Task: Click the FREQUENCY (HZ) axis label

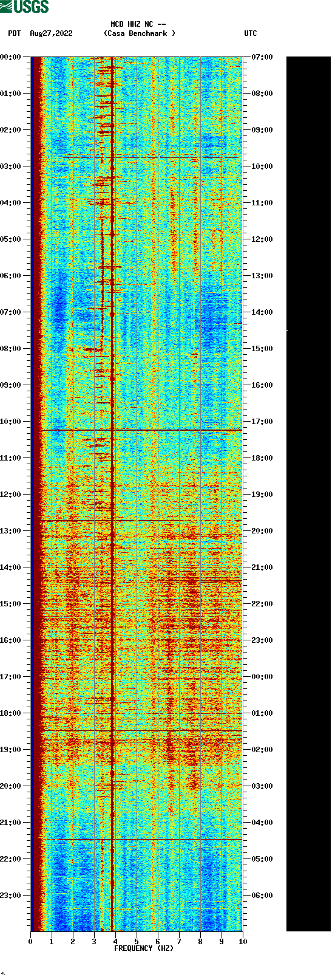Action: point(144,948)
